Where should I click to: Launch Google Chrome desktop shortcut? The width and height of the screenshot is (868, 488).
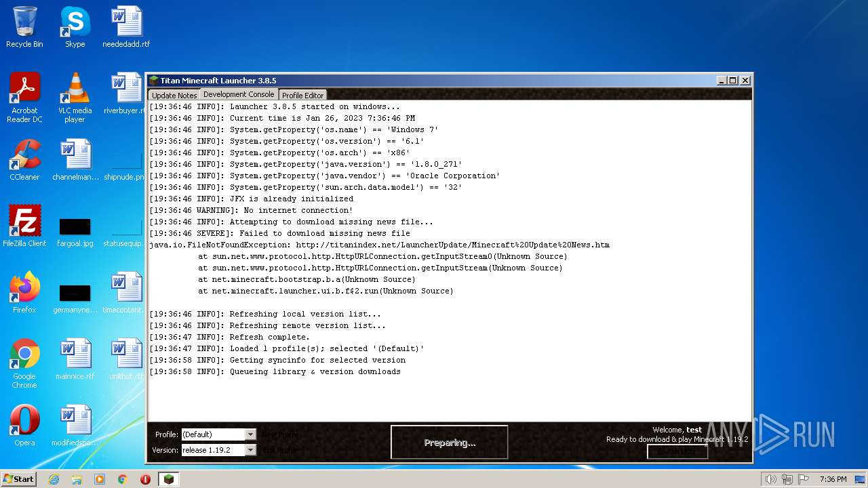click(24, 363)
